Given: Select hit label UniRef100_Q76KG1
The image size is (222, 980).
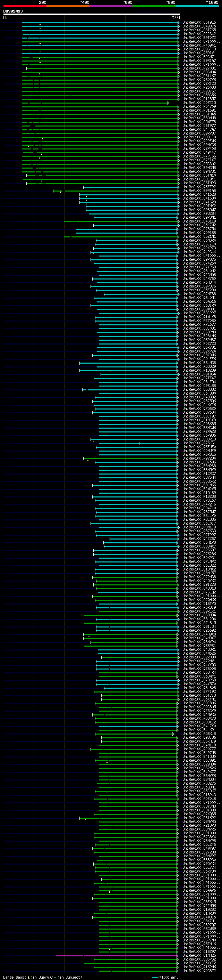Looking at the screenshot, I should [199, 443].
